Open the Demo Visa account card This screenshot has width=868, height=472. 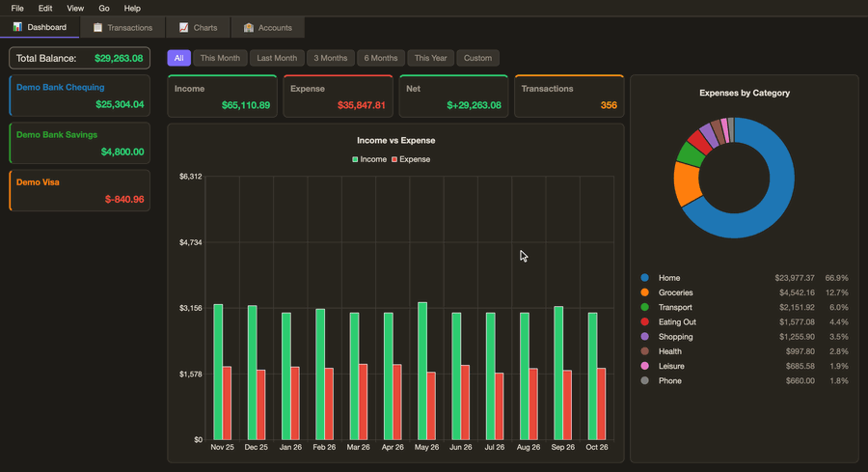click(80, 190)
